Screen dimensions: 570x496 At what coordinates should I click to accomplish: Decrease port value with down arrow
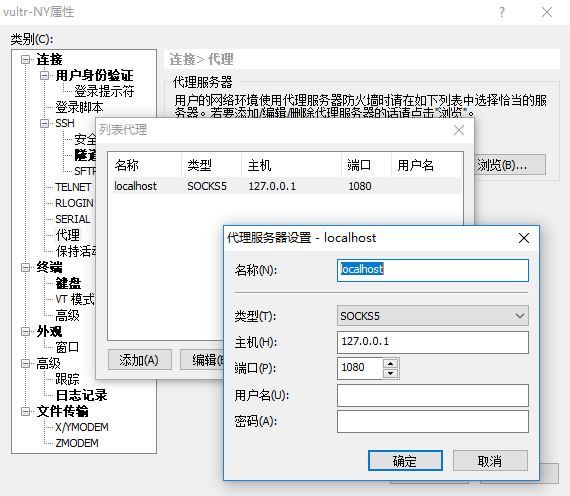391,373
